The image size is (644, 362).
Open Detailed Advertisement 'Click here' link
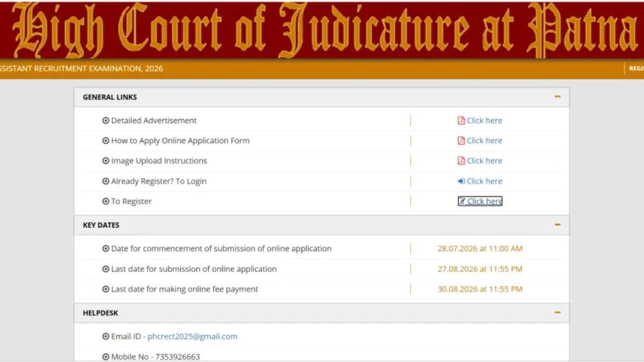pyautogui.click(x=485, y=121)
